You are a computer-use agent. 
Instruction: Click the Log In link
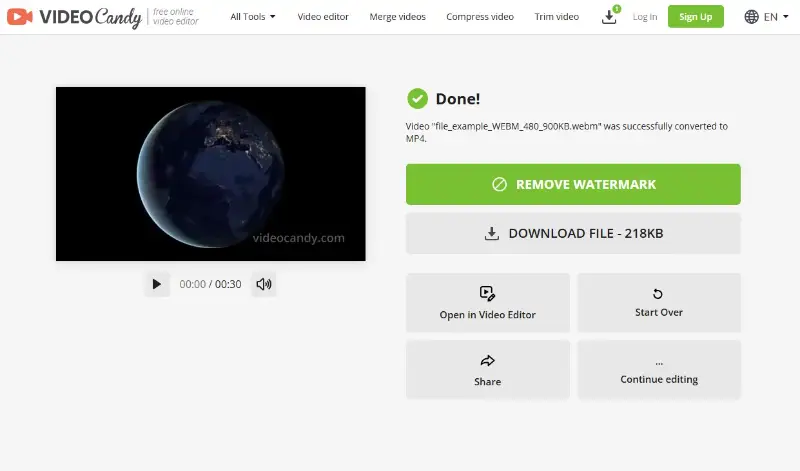[645, 17]
